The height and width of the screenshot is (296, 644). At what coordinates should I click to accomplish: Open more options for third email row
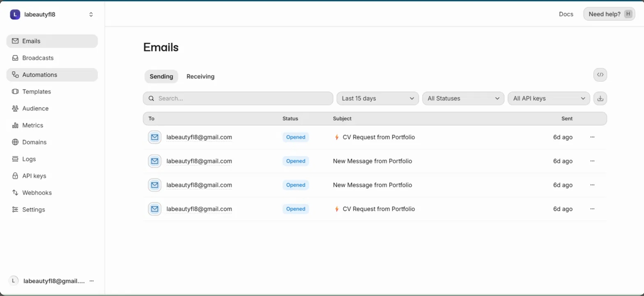[x=592, y=185]
